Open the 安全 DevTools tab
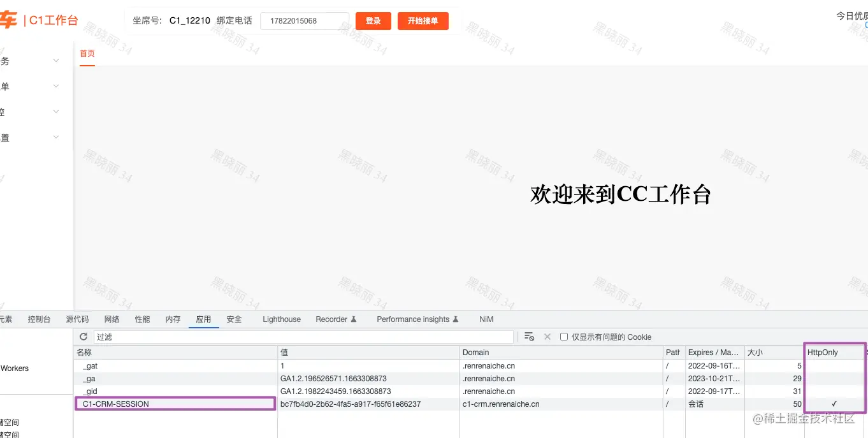Screen dimensions: 868x438 pyautogui.click(x=234, y=319)
